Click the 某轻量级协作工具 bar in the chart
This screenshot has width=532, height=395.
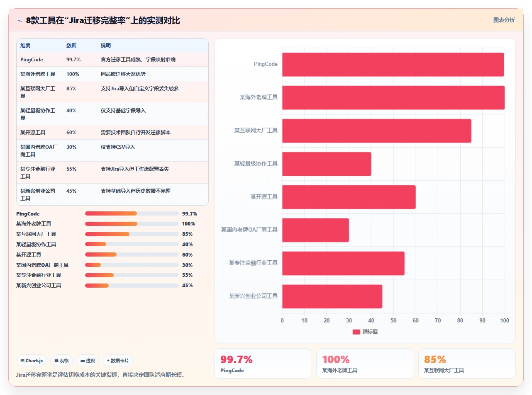(x=327, y=164)
